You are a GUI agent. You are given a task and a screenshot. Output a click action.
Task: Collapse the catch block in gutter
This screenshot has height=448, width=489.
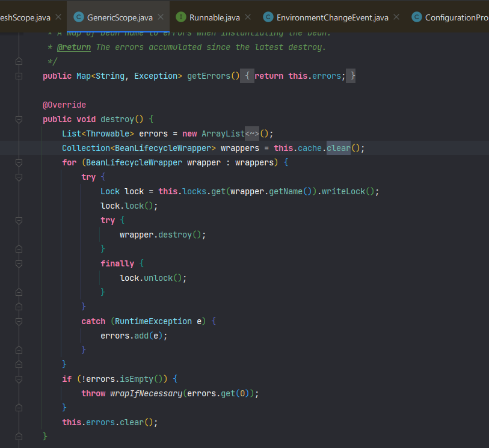point(19,321)
